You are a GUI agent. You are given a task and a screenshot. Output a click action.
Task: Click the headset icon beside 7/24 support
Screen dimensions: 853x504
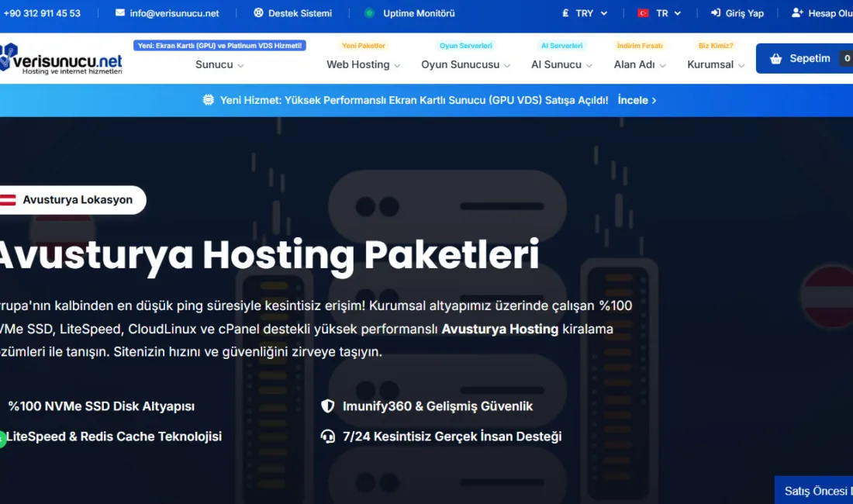point(327,436)
